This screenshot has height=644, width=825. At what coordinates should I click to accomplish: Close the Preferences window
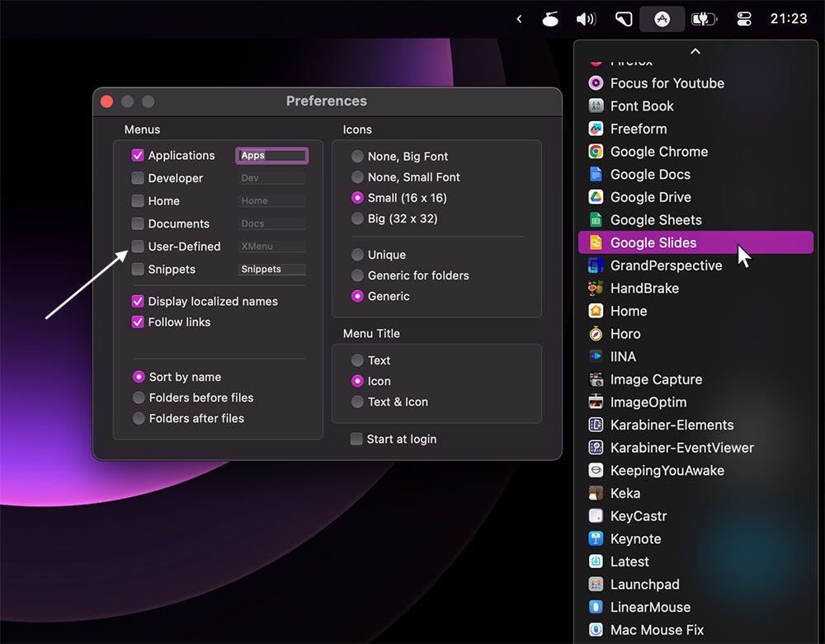click(106, 101)
